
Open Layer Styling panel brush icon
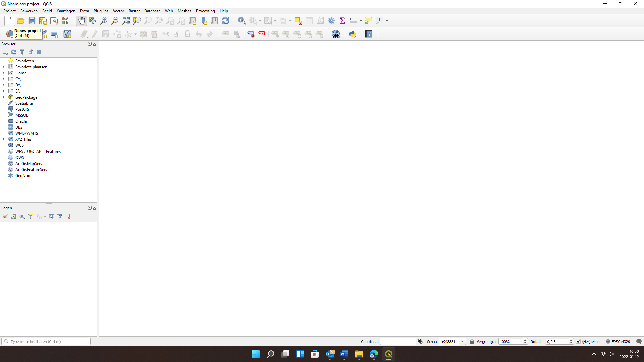[5, 216]
